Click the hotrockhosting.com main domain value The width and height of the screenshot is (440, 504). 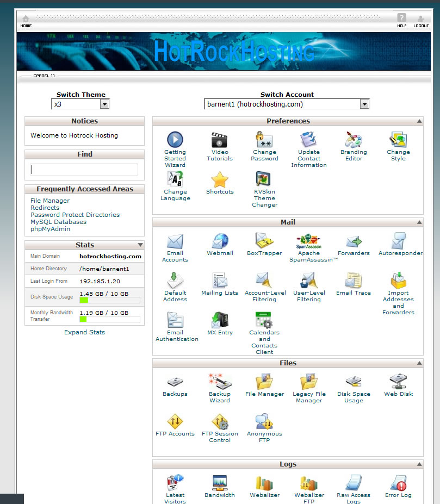click(x=110, y=256)
